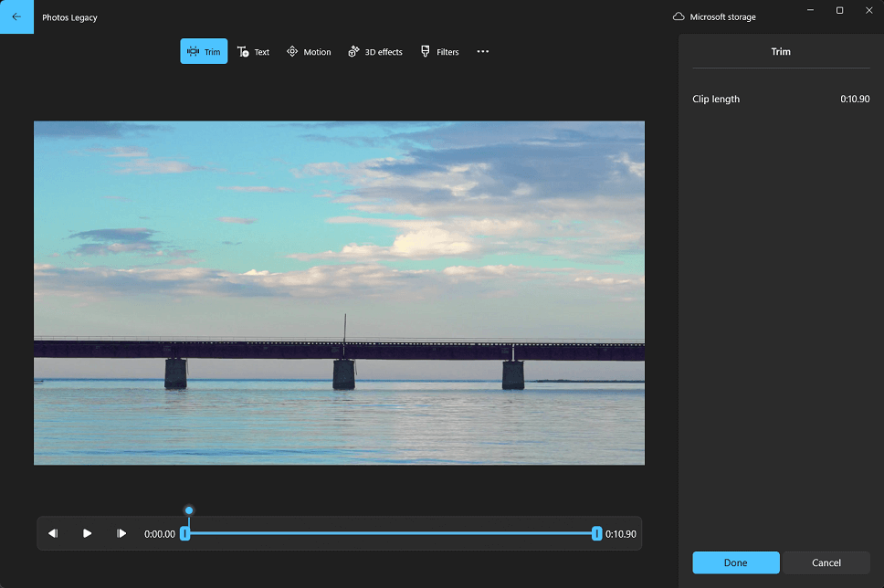Maximize the Photos Legacy window
This screenshot has width=884, height=588.
point(839,10)
